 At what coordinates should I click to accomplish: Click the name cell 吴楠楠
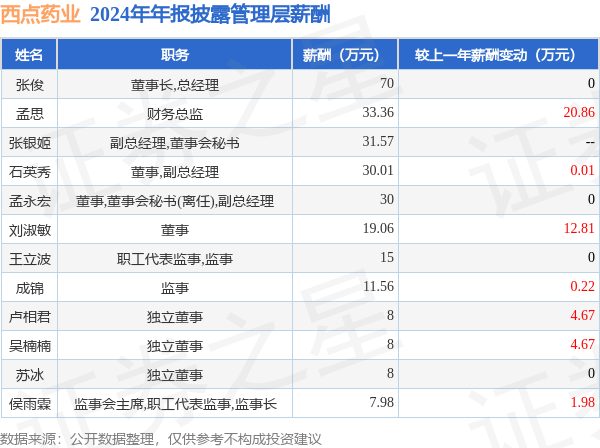(x=29, y=346)
